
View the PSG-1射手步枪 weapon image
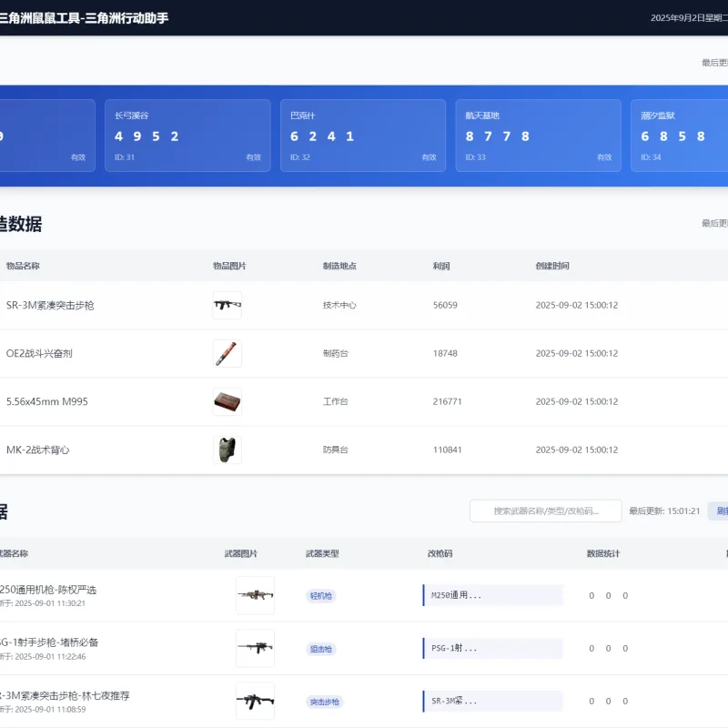point(255,648)
